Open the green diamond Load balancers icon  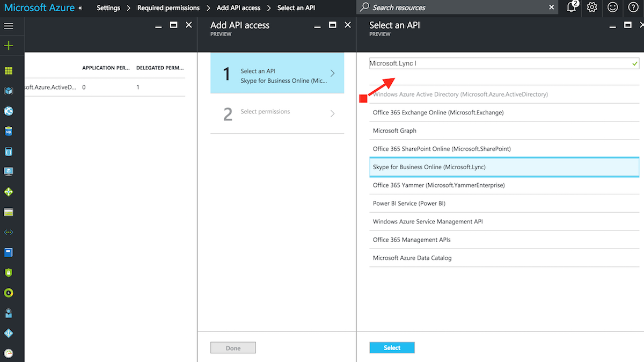9,192
